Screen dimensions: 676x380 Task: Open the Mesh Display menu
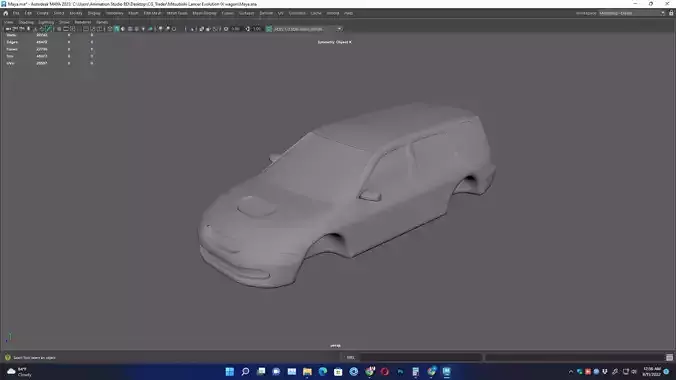tap(204, 13)
